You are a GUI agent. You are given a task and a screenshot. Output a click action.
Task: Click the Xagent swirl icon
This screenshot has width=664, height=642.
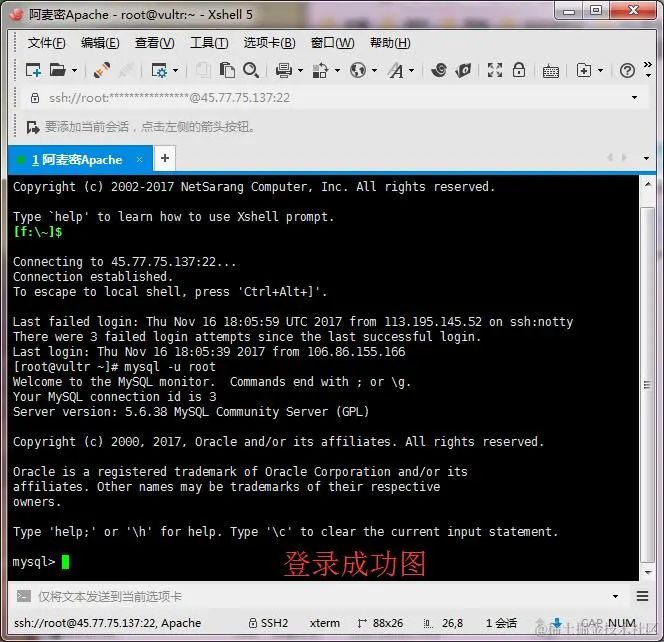point(439,70)
